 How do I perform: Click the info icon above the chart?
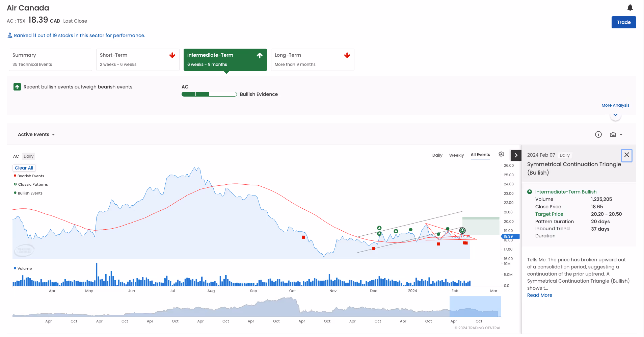tap(598, 134)
